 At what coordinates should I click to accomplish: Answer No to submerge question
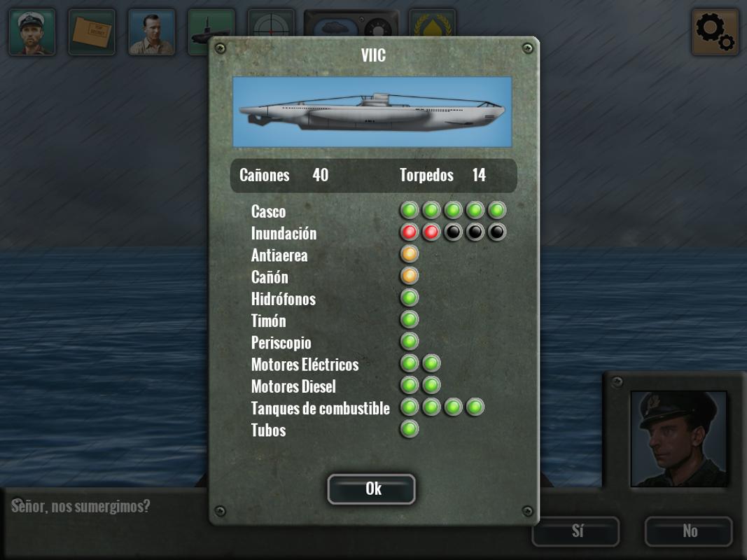689,531
